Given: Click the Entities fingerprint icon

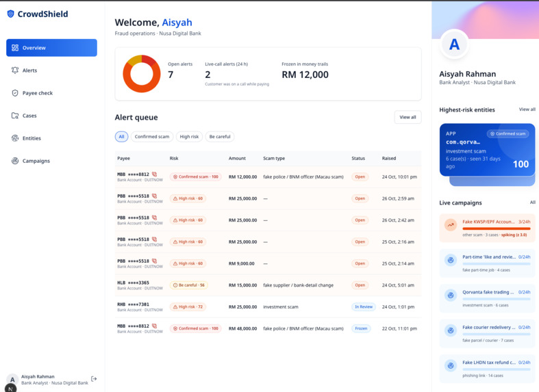Looking at the screenshot, I should click(15, 138).
